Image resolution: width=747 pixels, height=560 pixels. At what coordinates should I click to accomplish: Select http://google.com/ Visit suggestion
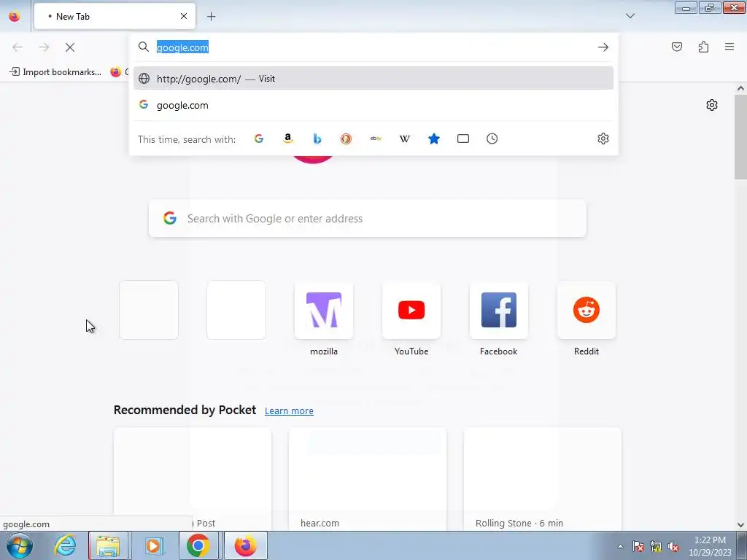pos(373,79)
